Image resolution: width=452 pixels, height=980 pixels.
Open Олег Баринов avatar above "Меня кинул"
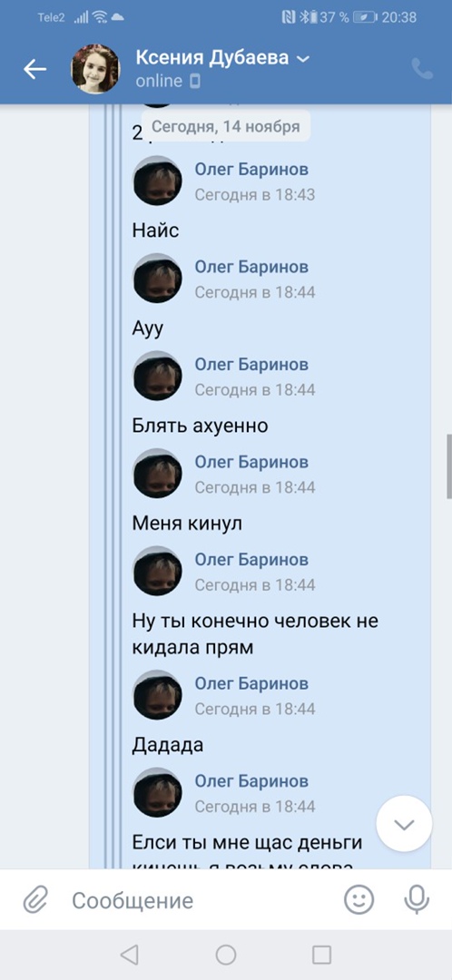click(x=158, y=473)
